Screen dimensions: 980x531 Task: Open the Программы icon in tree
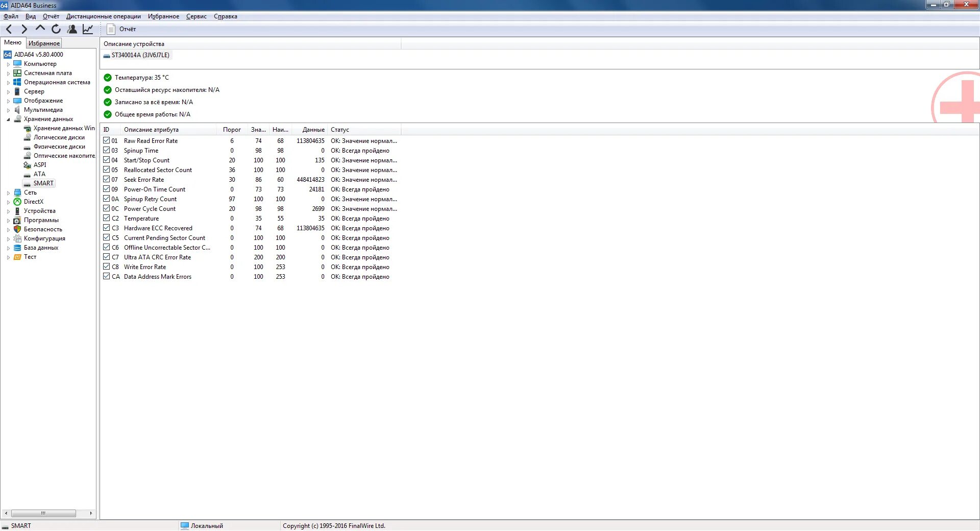[x=18, y=220]
